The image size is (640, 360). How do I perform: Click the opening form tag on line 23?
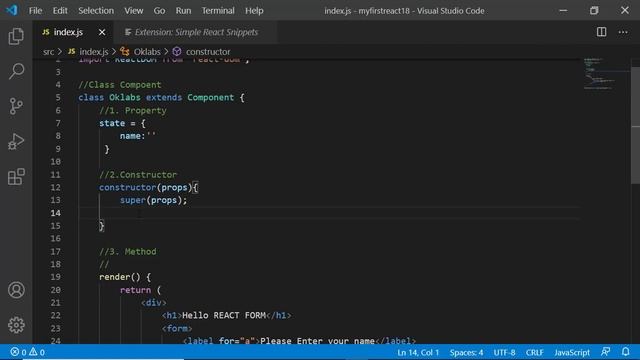pos(177,328)
